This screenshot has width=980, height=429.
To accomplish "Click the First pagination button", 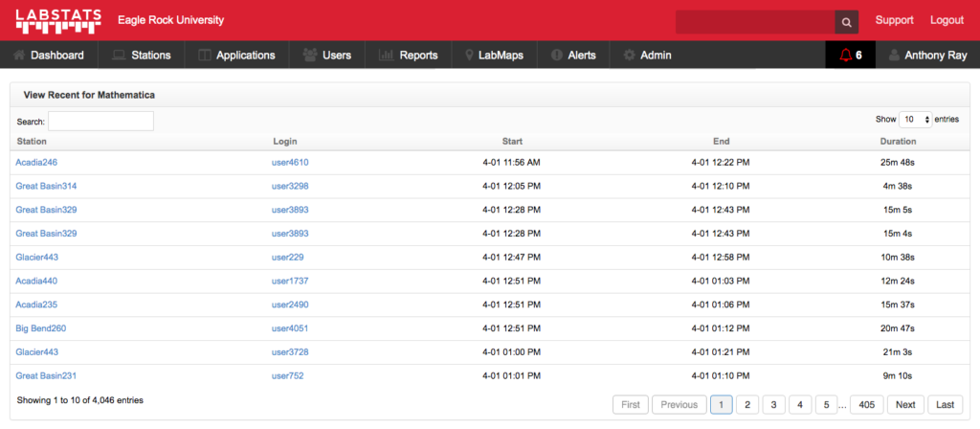I will pyautogui.click(x=631, y=405).
